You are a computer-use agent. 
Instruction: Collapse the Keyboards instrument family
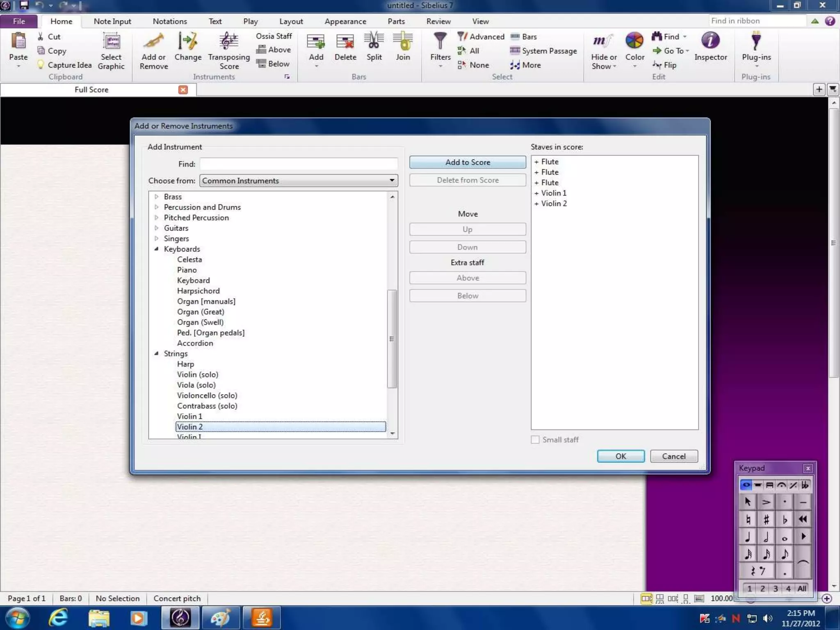pyautogui.click(x=156, y=249)
